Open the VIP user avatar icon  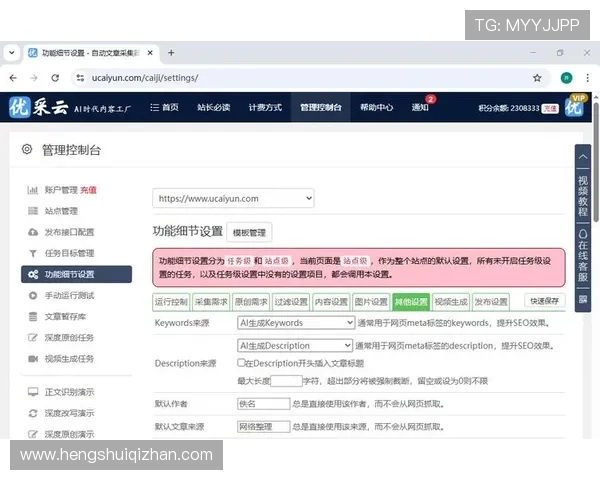pos(574,106)
